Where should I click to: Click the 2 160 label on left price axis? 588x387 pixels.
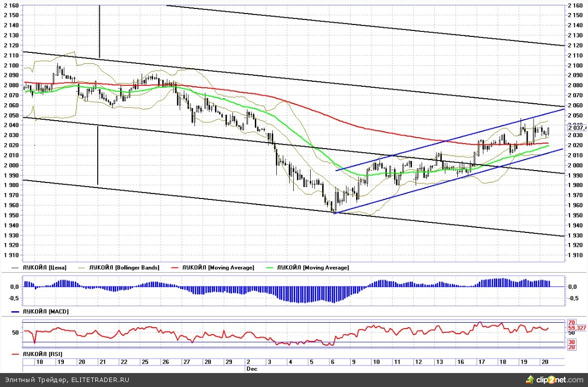tap(11, 5)
